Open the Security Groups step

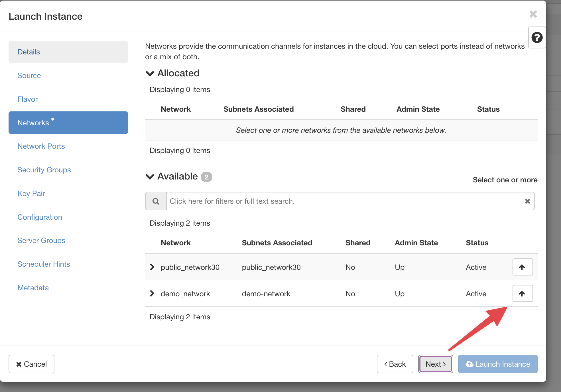click(44, 170)
